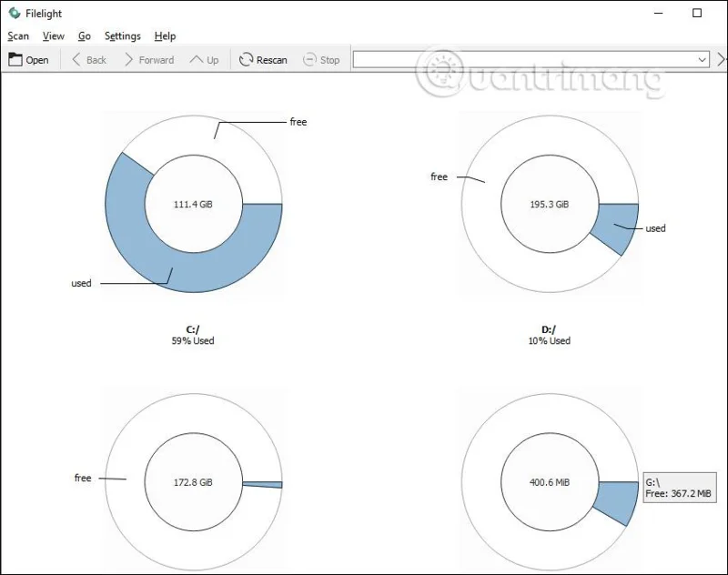Select the C:/ drive used blue segment
Viewport: 728px width, 575px height.
coord(195,271)
